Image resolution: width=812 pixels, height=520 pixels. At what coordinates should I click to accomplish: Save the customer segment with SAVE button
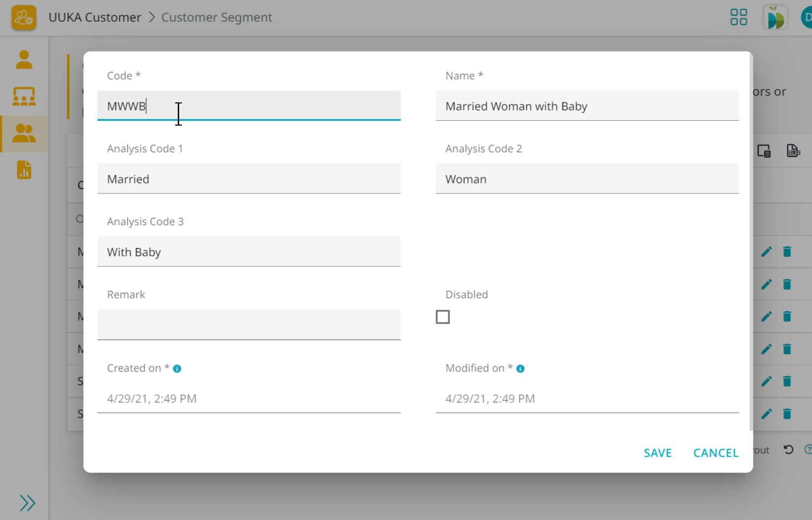[658, 453]
